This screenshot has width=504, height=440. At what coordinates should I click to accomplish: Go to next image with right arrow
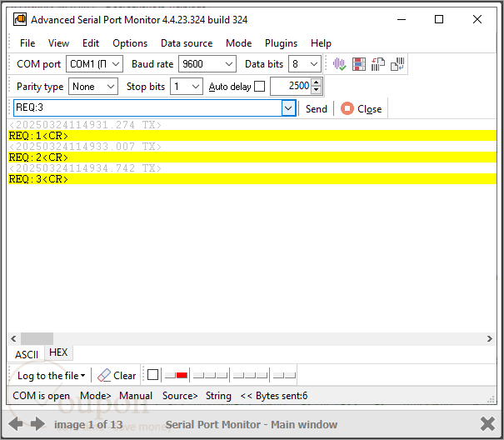[38, 424]
